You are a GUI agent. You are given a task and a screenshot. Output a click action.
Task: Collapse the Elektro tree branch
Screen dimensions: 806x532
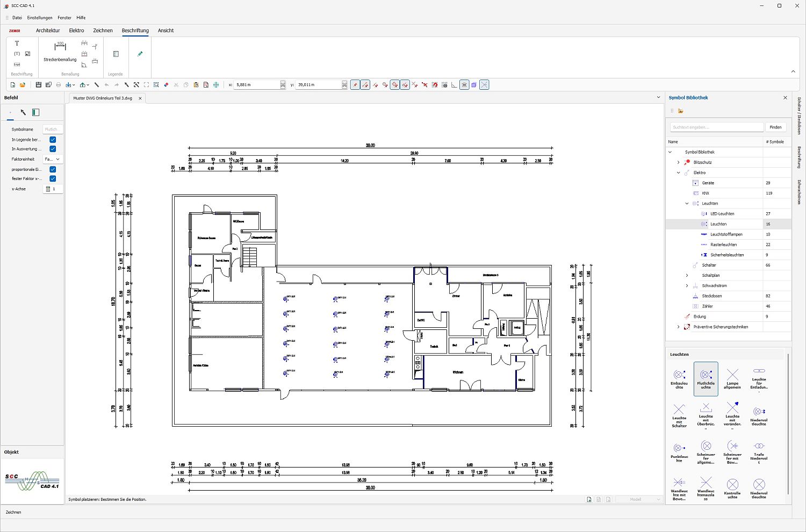678,172
